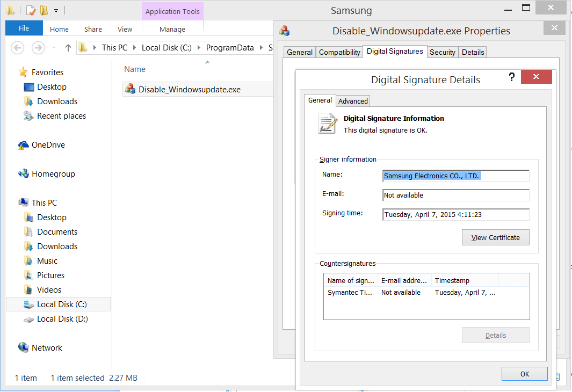The width and height of the screenshot is (572, 392).
Task: Click the Downloads icon under Favorites
Action: click(28, 101)
